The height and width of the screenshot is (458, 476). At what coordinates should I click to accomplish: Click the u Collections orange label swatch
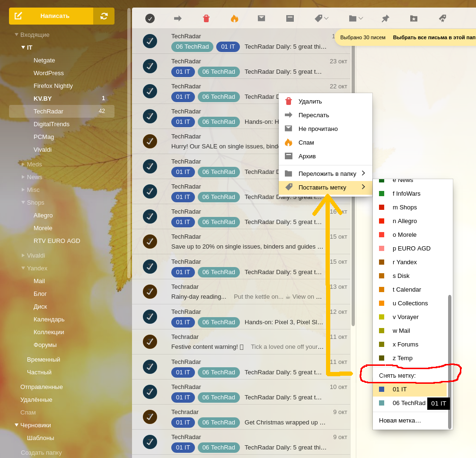pyautogui.click(x=381, y=303)
